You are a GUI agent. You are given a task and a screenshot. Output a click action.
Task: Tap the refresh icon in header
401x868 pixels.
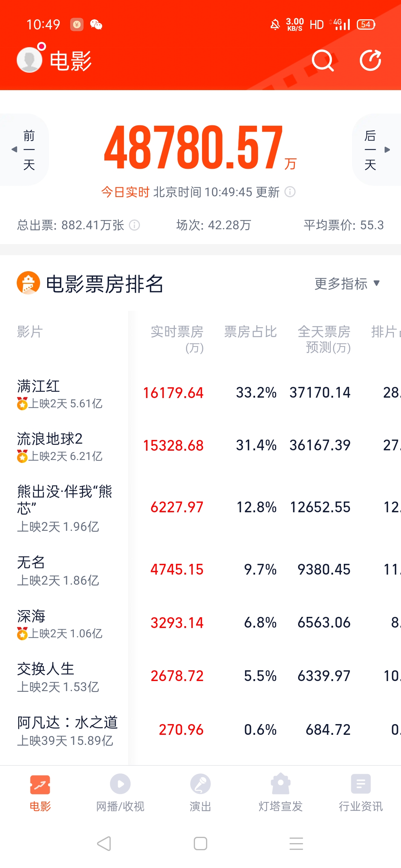[x=370, y=60]
